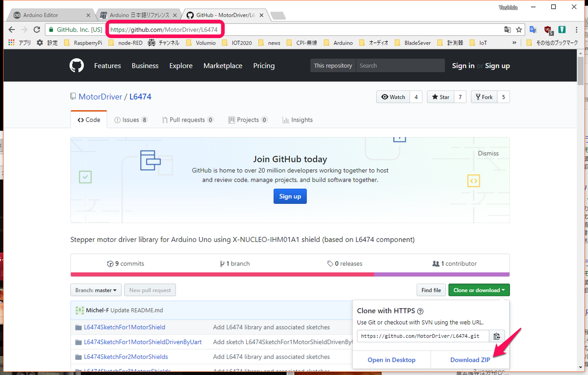Open Business in GitHub header
The width and height of the screenshot is (588, 375).
click(x=145, y=66)
